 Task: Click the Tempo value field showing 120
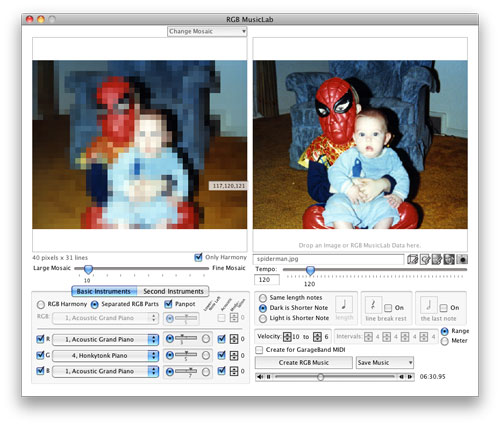coord(267,280)
